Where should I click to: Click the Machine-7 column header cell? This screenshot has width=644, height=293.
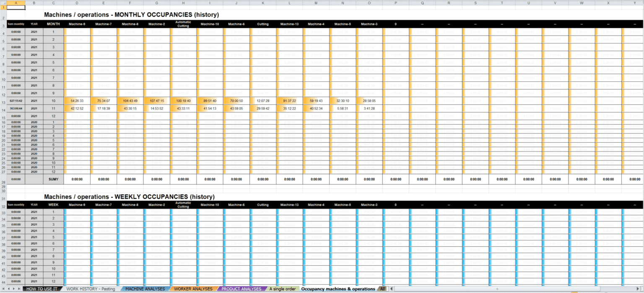pos(104,24)
